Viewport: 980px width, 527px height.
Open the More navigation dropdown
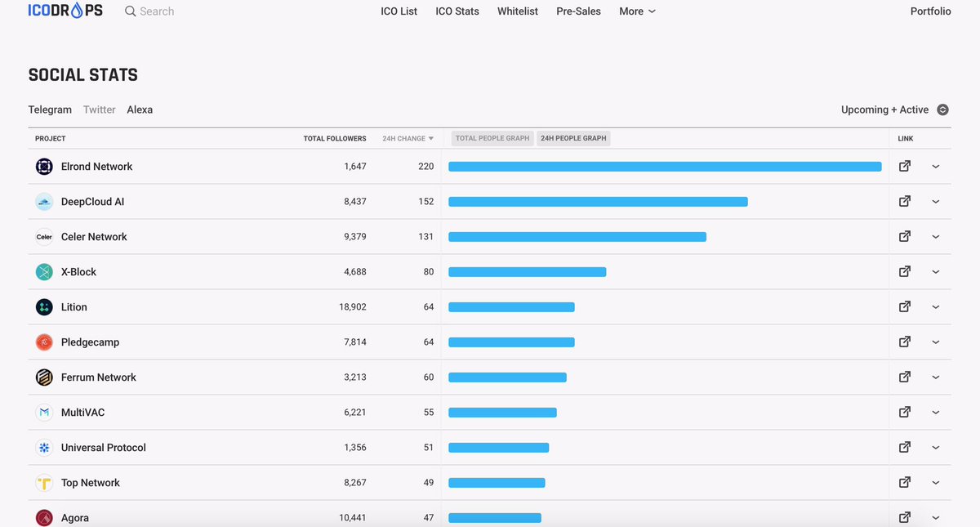(x=636, y=11)
